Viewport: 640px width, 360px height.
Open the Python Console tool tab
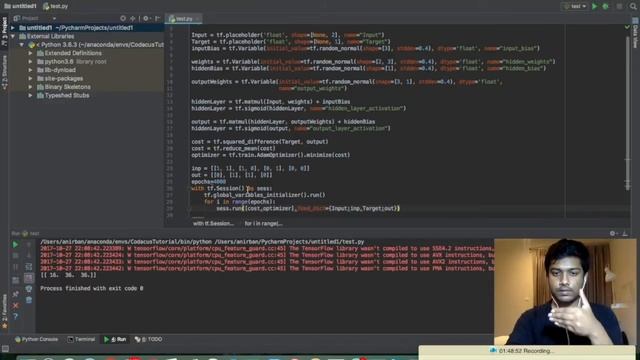click(36, 340)
